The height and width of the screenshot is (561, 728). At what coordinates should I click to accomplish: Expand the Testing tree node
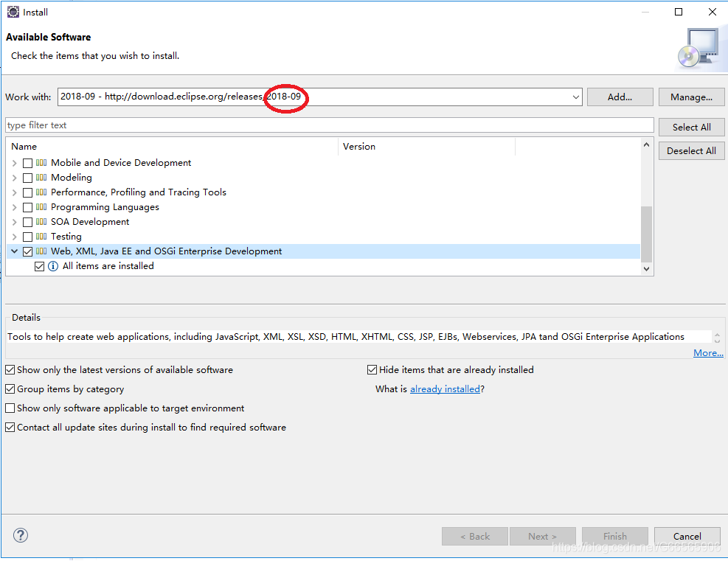pyautogui.click(x=15, y=237)
